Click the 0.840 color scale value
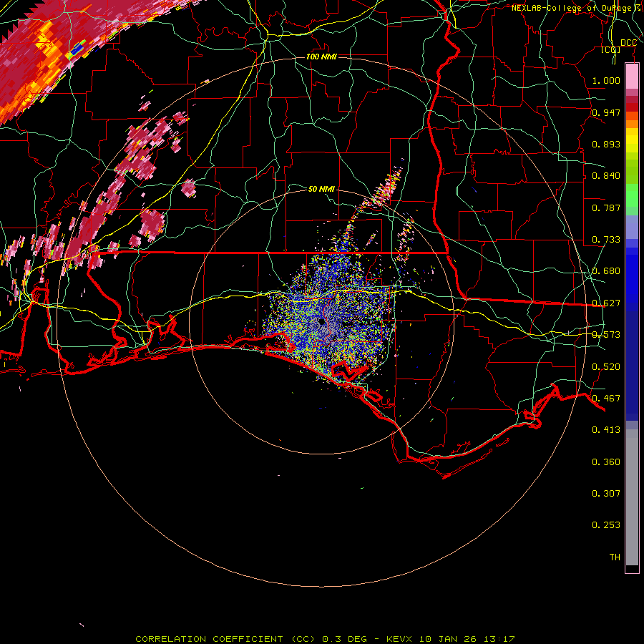 click(x=606, y=176)
